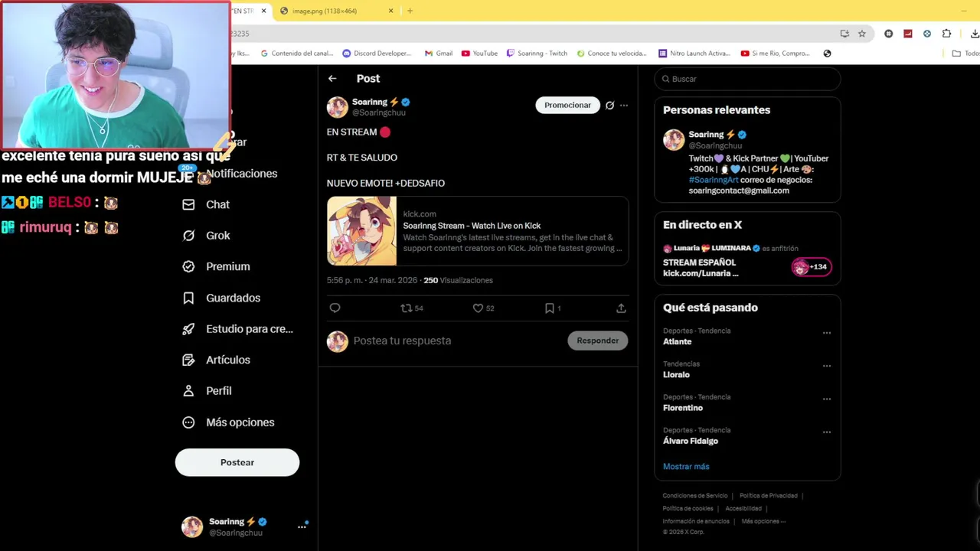Click the reply comment icon
The image size is (980, 551).
(335, 308)
